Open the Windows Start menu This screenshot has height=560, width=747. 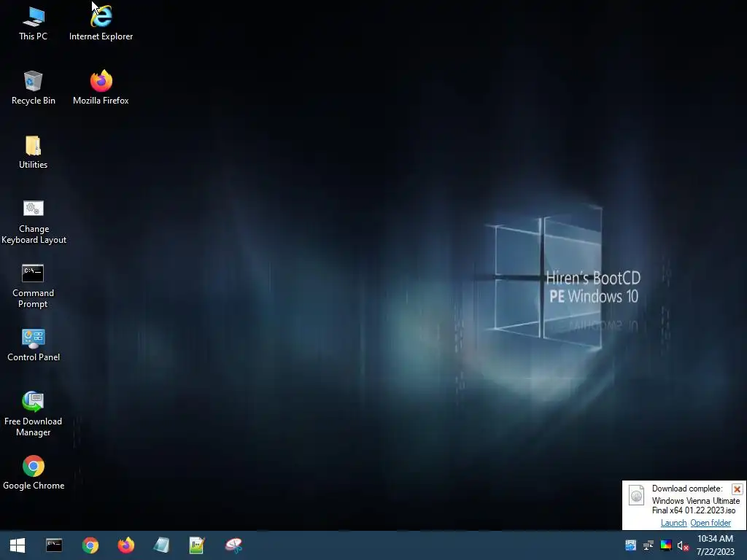tap(18, 545)
